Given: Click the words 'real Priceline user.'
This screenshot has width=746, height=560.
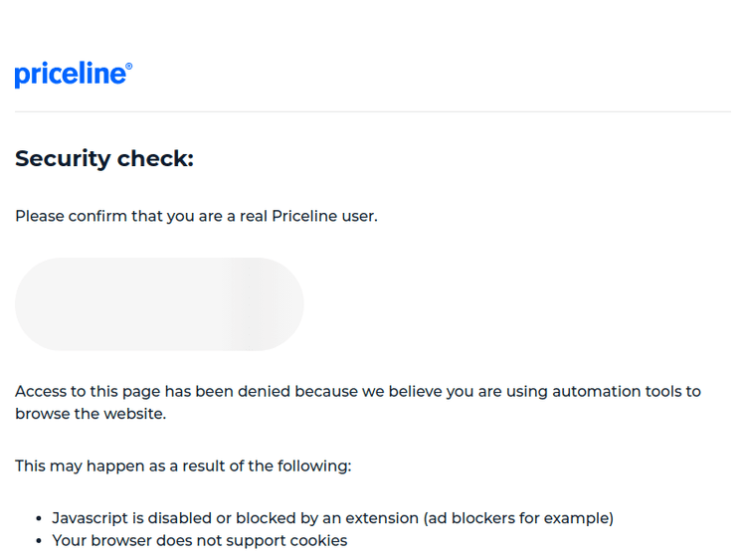Looking at the screenshot, I should 307,216.
